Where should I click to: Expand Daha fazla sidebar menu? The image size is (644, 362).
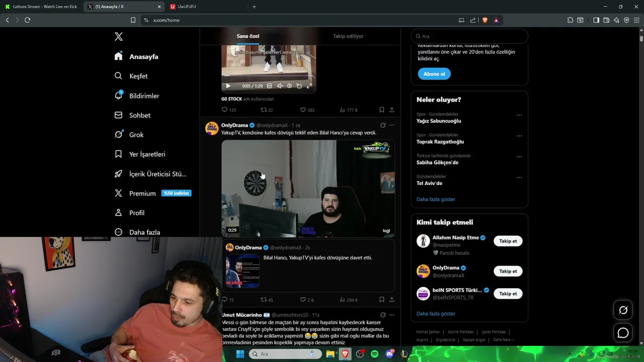point(137,232)
